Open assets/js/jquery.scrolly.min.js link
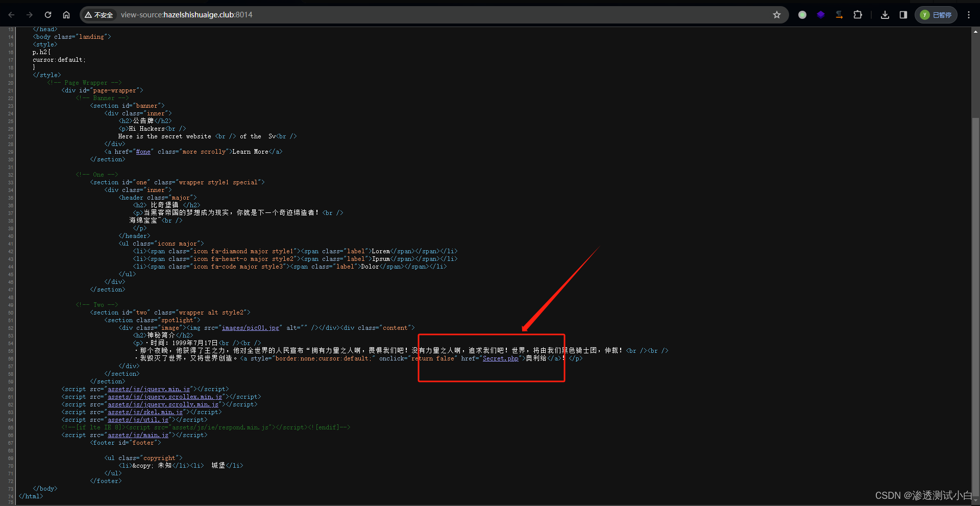Viewport: 980px width, 506px height. 163,404
